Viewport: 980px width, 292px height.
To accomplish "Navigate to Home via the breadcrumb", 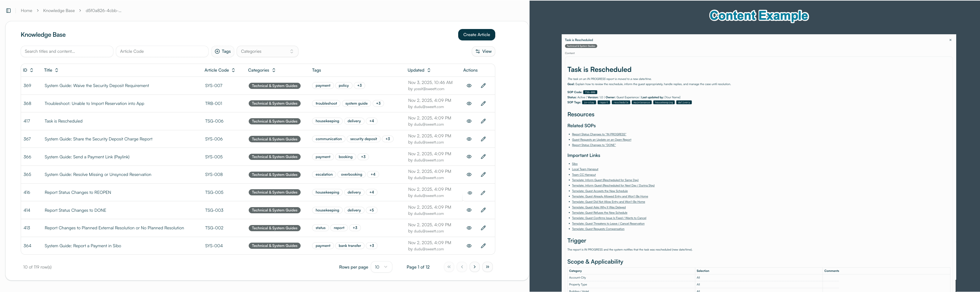I will pos(26,10).
